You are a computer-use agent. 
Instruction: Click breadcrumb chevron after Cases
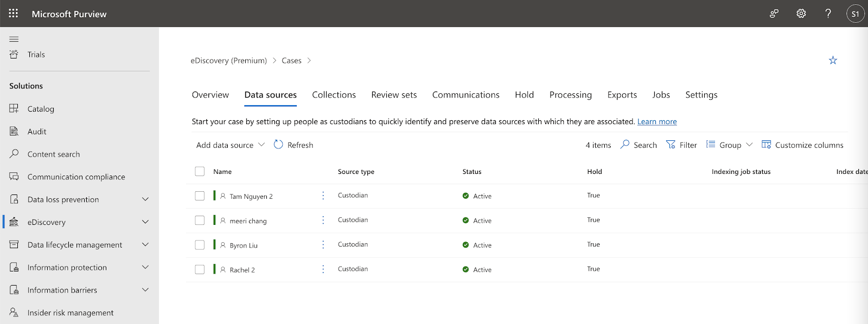309,60
